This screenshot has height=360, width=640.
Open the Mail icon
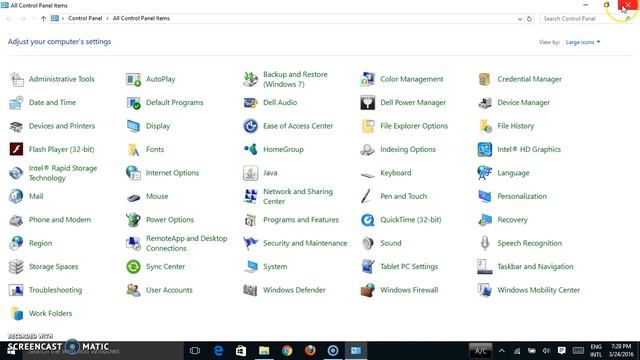(x=16, y=196)
